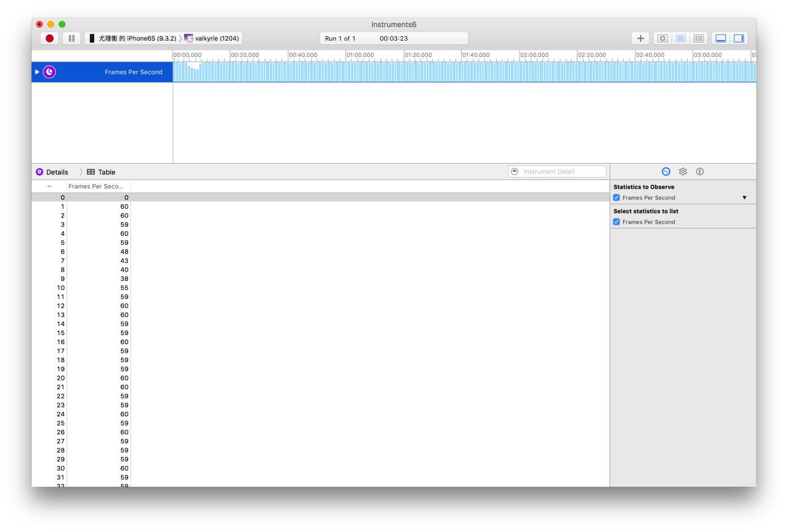The height and width of the screenshot is (532, 788).
Task: Open the Table view breadcrumb menu
Action: 101,172
